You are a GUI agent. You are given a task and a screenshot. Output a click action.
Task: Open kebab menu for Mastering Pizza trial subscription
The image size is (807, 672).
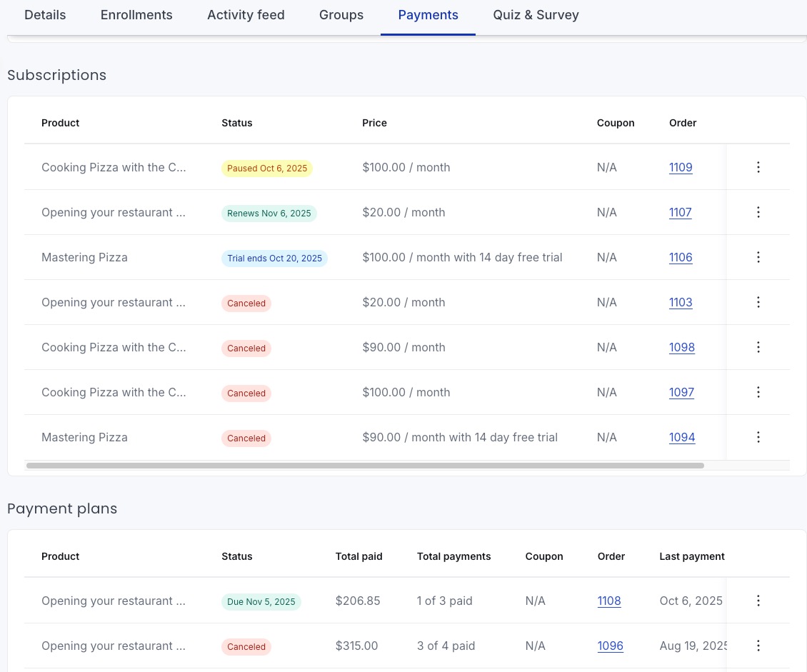tap(758, 257)
